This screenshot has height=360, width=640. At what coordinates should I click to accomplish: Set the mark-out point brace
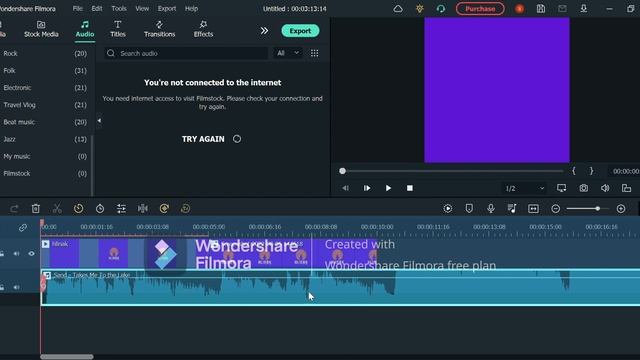(591, 171)
